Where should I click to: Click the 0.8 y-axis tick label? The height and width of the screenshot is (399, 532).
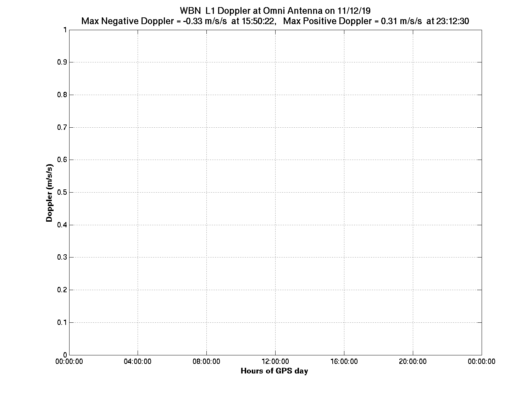62,95
